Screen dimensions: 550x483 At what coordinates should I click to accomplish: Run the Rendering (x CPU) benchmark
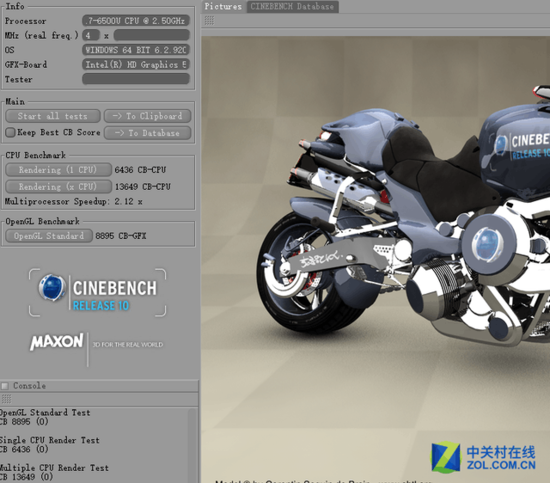point(59,187)
